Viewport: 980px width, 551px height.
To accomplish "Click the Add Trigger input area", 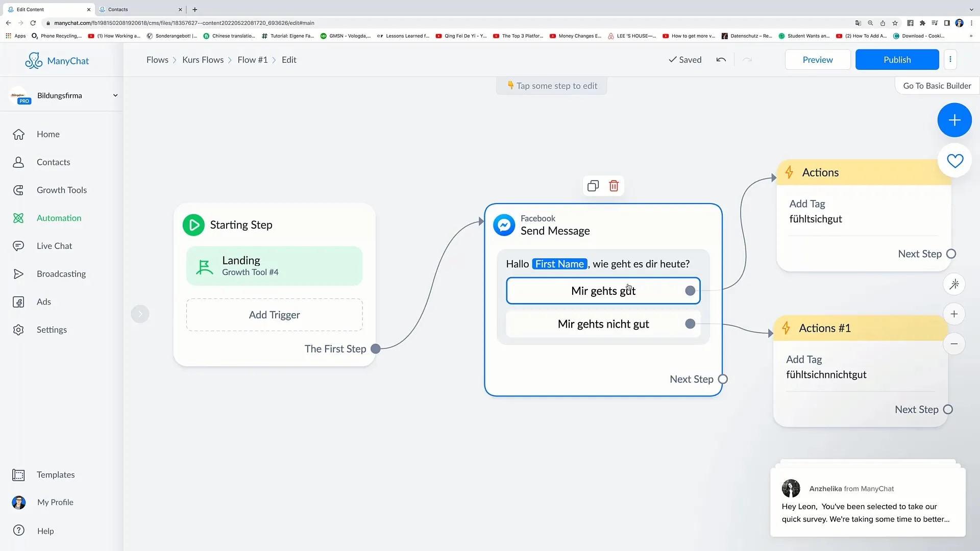I will click(x=274, y=314).
